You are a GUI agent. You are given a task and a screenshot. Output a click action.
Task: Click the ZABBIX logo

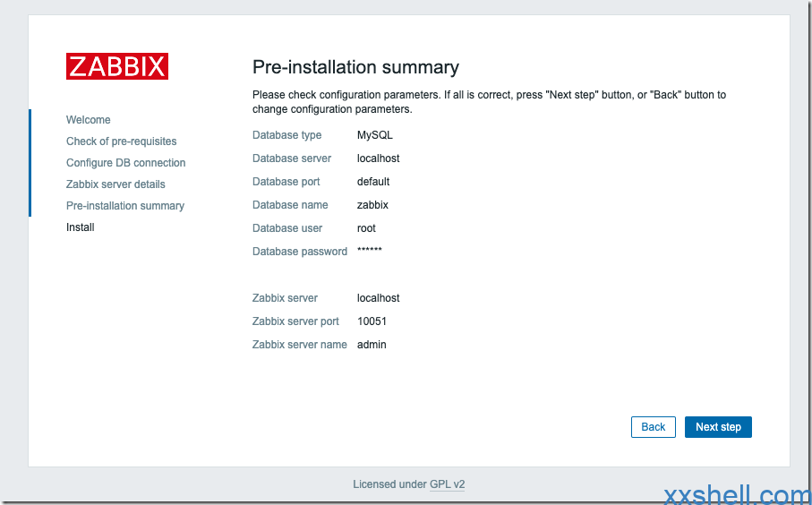click(x=117, y=66)
